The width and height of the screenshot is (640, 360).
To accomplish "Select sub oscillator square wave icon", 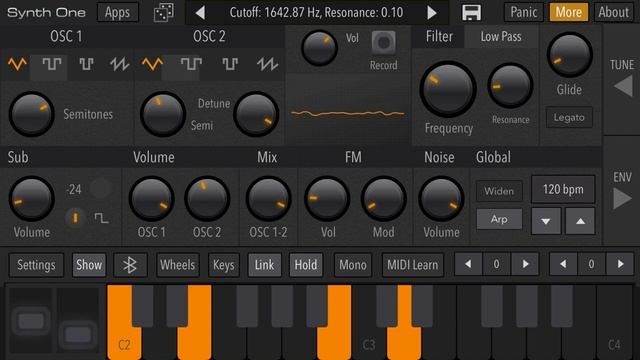I will tap(101, 218).
